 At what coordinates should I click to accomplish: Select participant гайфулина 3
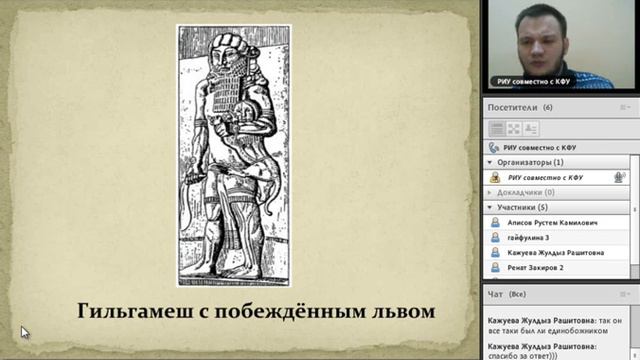click(557, 238)
